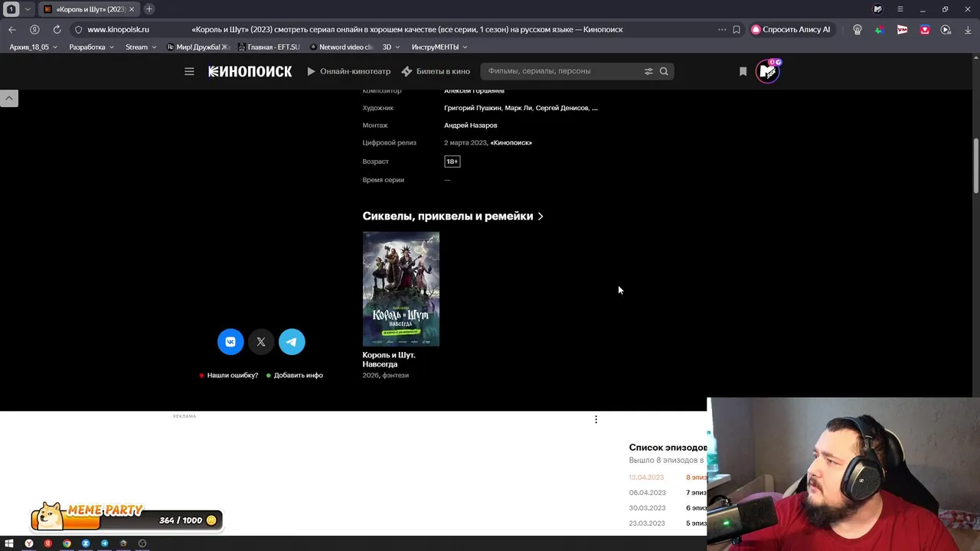980x551 pixels.
Task: Open Telegram from taskbar
Action: (104, 543)
